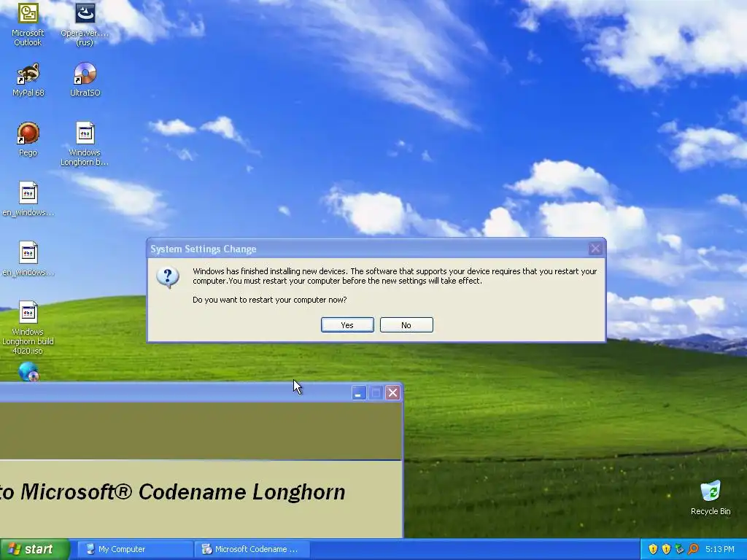Image resolution: width=747 pixels, height=560 pixels.
Task: Select the Recycle Bin icon
Action: [711, 498]
